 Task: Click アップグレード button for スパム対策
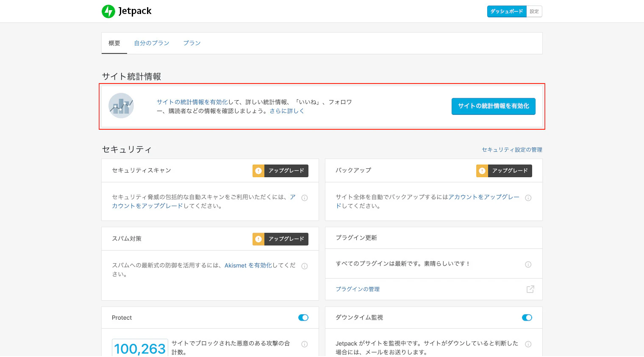click(280, 239)
